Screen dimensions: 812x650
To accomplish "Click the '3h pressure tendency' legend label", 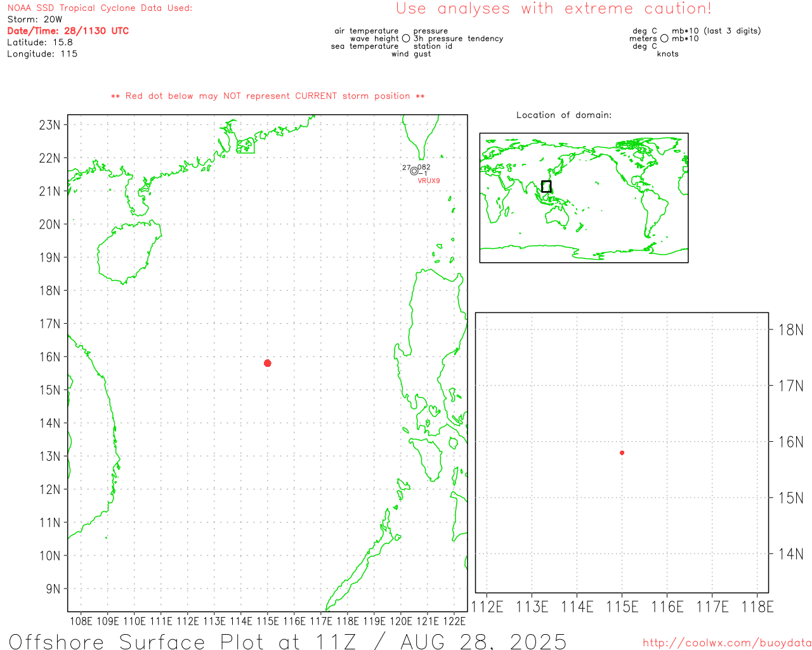I will click(x=459, y=39).
